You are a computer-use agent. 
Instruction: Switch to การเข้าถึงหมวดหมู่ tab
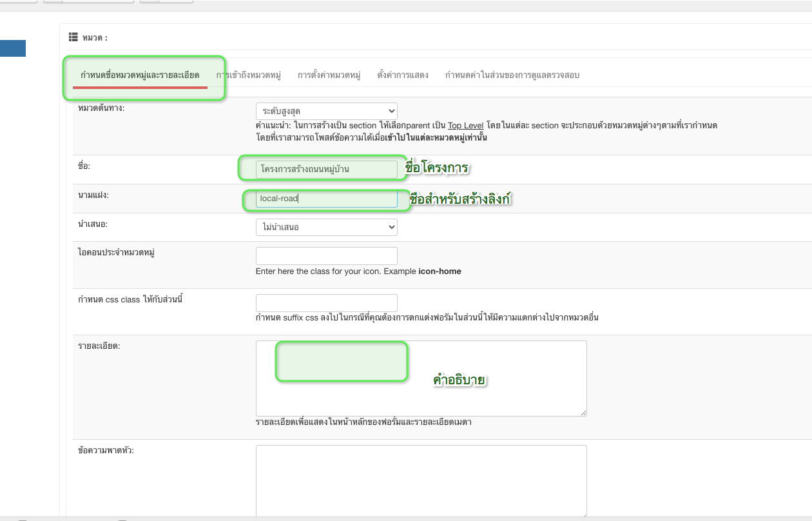pyautogui.click(x=249, y=75)
